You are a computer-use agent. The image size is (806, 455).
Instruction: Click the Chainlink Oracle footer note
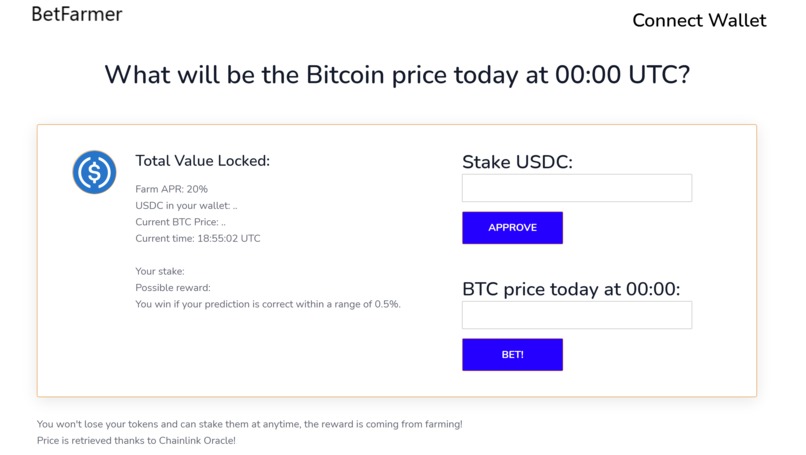[136, 440]
